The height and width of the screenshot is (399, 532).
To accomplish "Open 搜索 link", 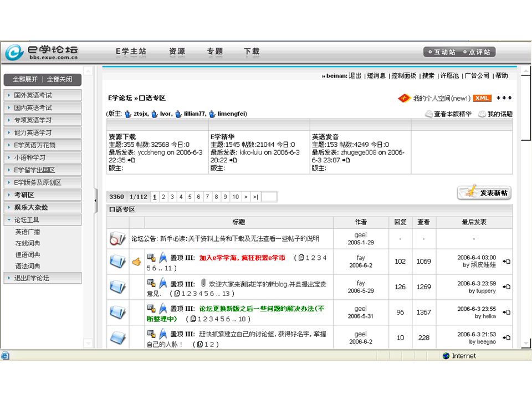I will 428,76.
